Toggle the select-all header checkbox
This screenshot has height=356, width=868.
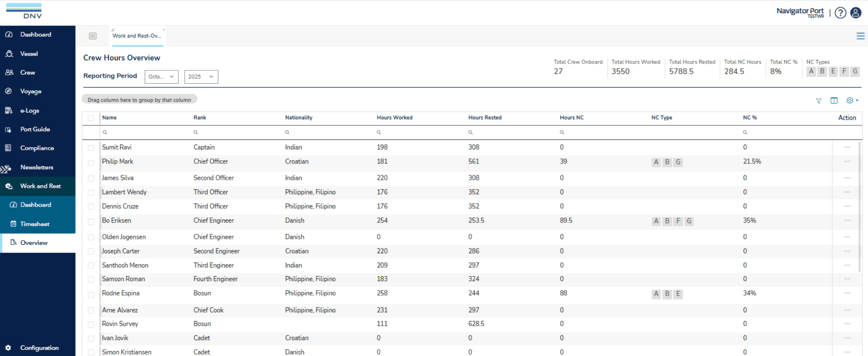(91, 118)
